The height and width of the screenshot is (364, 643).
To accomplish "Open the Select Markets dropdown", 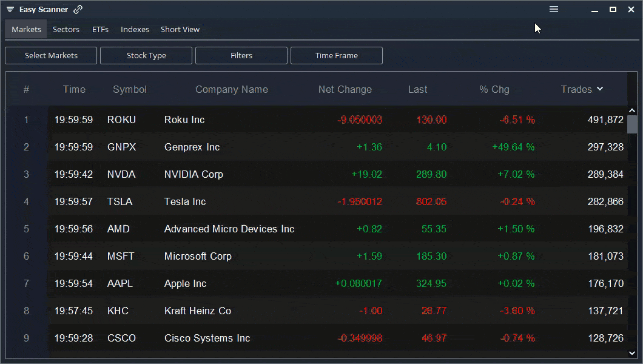I will 50,55.
